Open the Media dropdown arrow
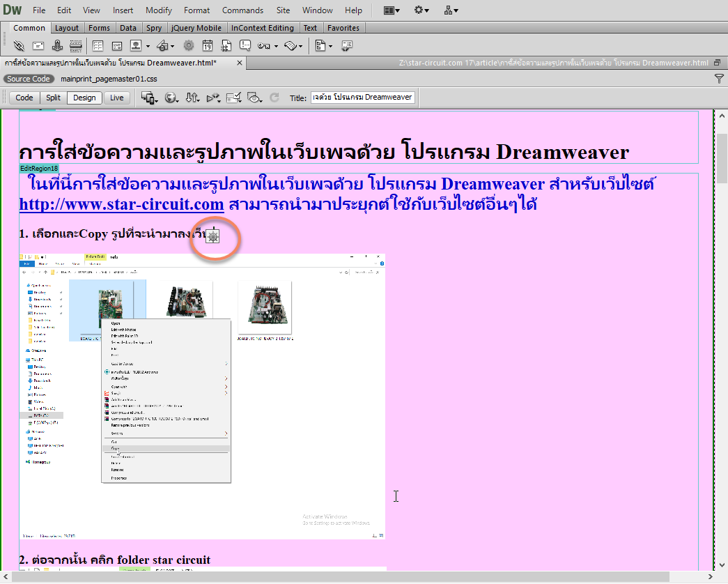 click(172, 46)
